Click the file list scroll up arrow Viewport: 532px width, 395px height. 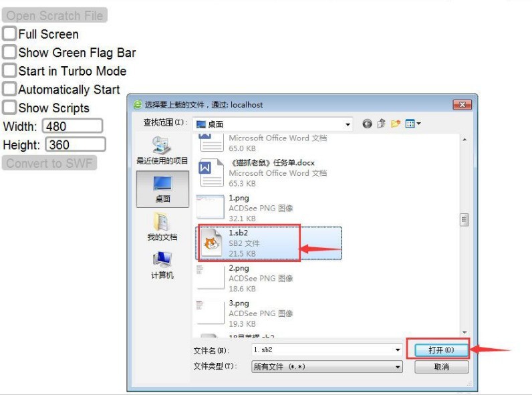click(464, 140)
